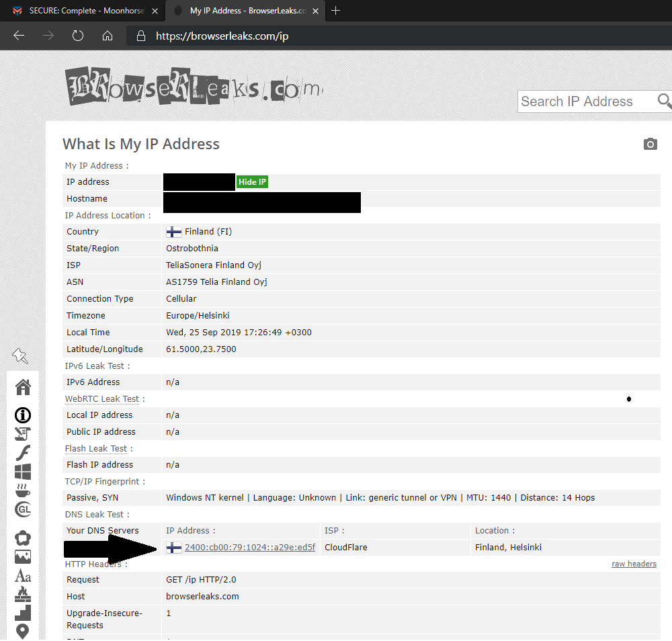
Task: Select the Europe/Helsinki timezone value
Action: (x=198, y=316)
